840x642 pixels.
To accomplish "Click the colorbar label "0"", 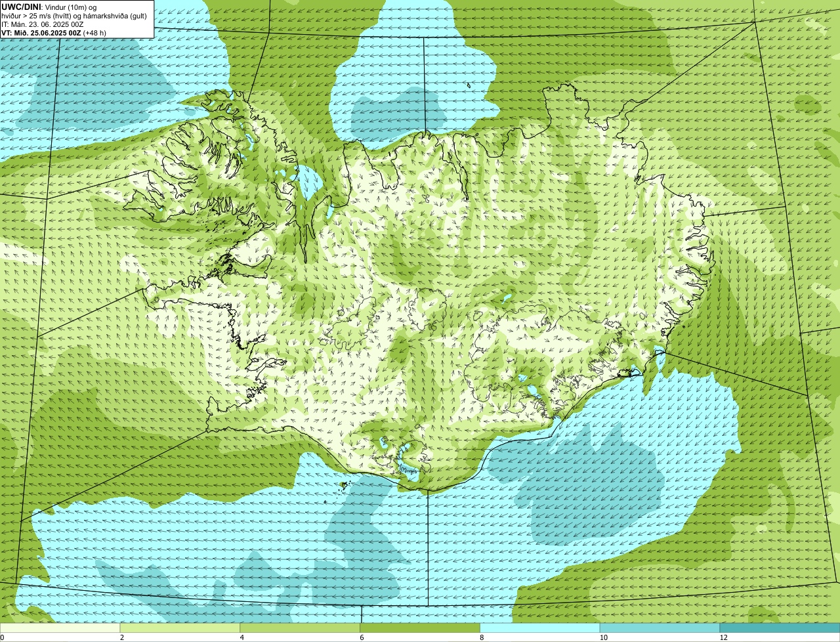I will (2, 637).
